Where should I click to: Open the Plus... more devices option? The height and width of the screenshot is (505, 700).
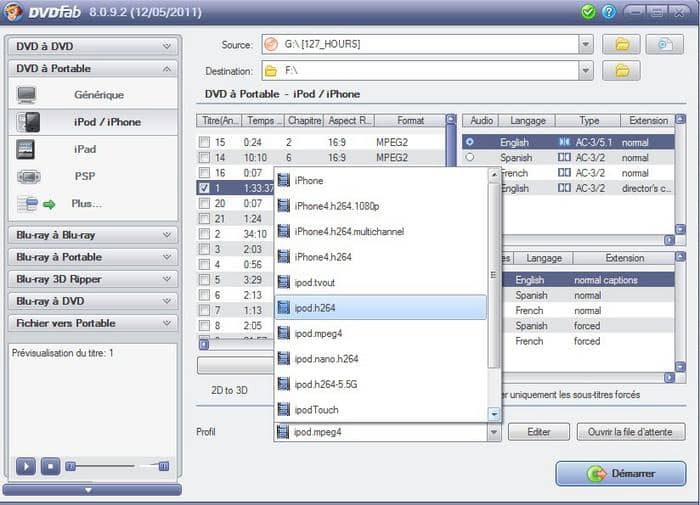tap(86, 204)
